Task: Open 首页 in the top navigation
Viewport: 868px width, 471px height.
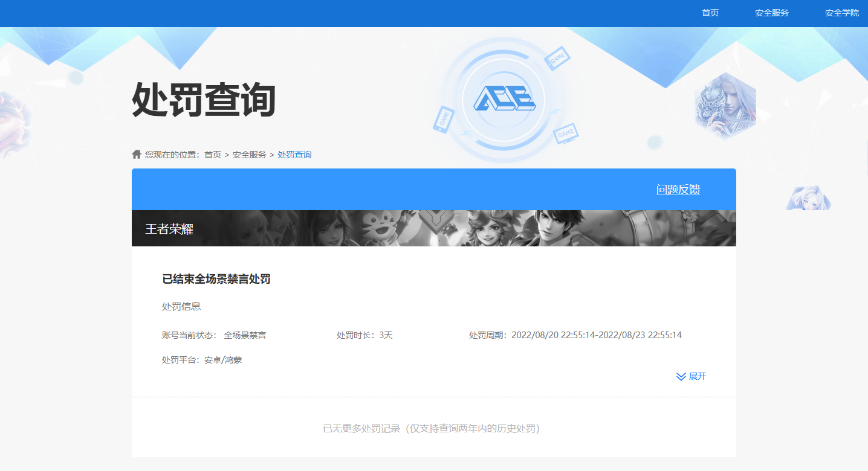Action: pyautogui.click(x=710, y=12)
